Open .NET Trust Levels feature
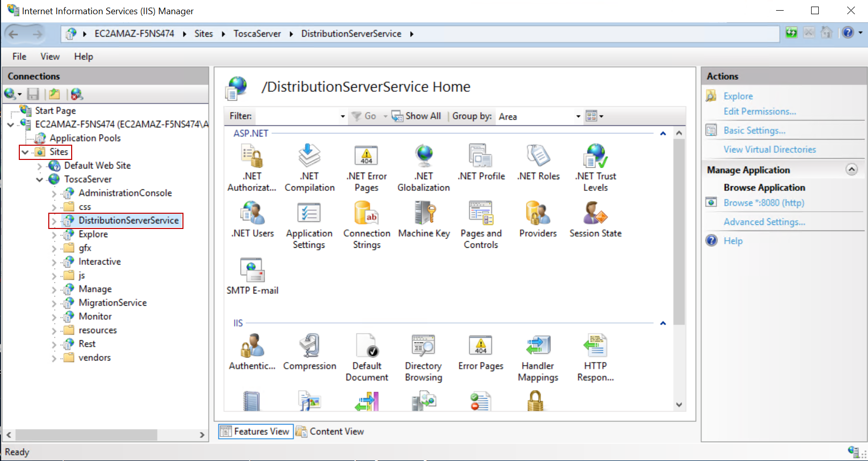Image resolution: width=868 pixels, height=461 pixels. pos(596,168)
